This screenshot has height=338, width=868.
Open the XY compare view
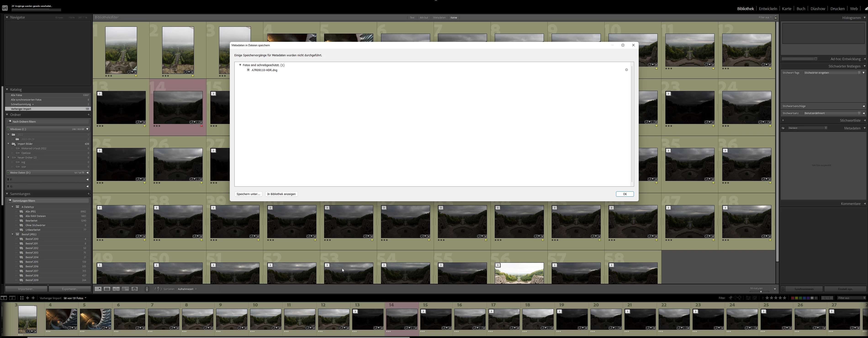[x=116, y=289]
